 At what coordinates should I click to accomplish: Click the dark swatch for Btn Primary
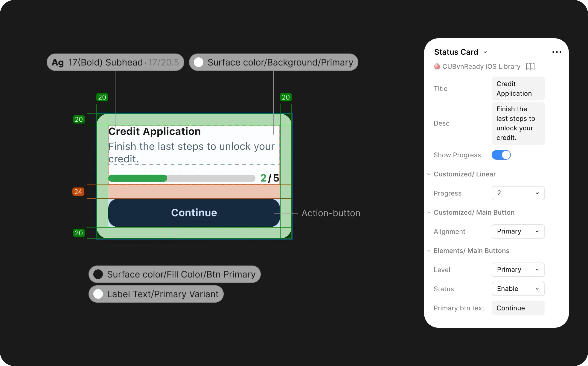(98, 274)
